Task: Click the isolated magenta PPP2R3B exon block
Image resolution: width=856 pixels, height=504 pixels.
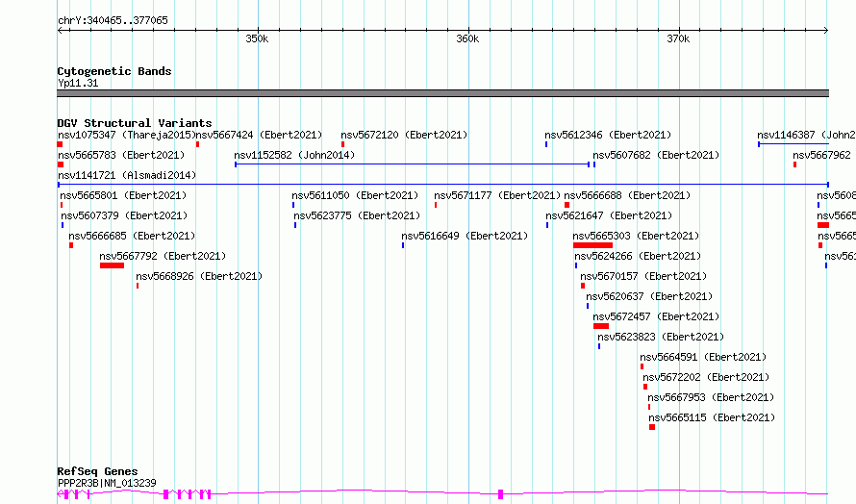Action: pos(500,494)
